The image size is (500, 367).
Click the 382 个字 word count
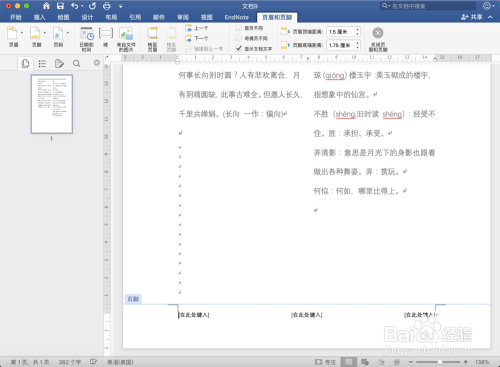(70, 362)
